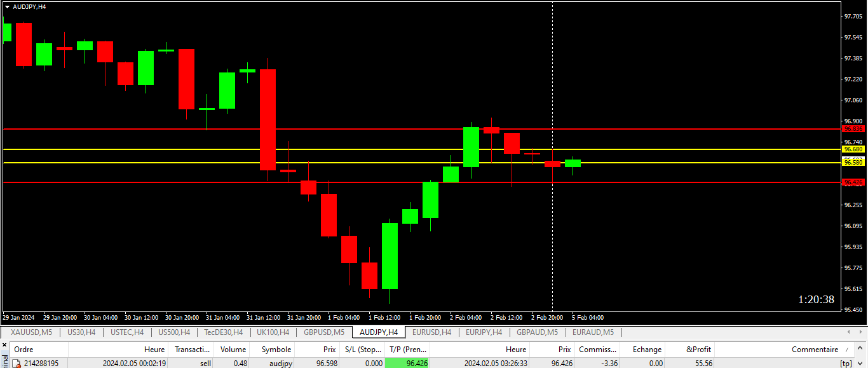Click the green highlighted T/P 96.426 cell

tap(407, 364)
